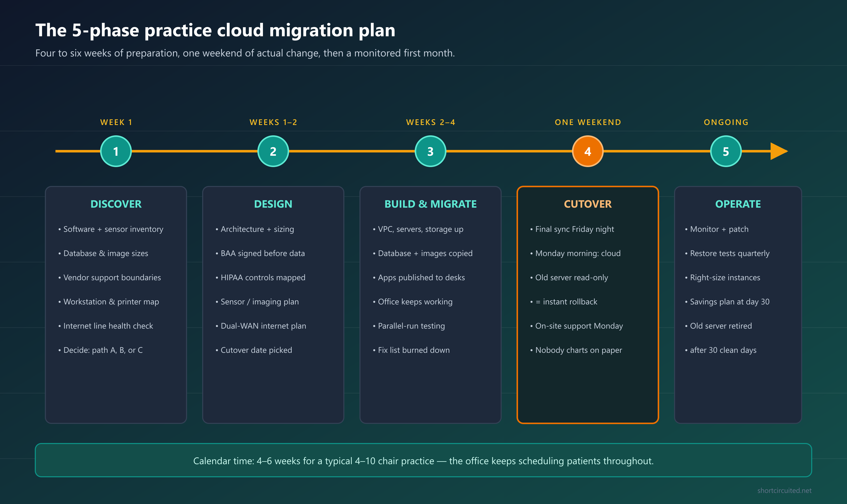Click the WEEK 1 timeline label
The width and height of the screenshot is (847, 504).
point(116,122)
